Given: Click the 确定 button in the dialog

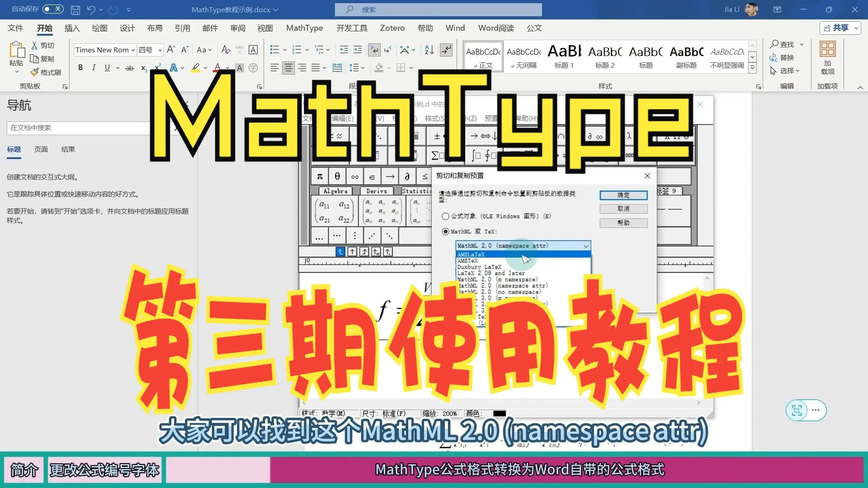Looking at the screenshot, I should (x=623, y=195).
